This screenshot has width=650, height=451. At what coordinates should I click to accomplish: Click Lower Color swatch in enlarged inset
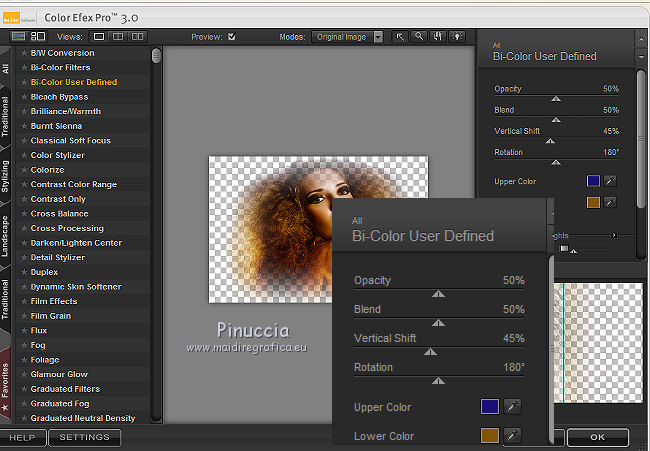tap(489, 436)
